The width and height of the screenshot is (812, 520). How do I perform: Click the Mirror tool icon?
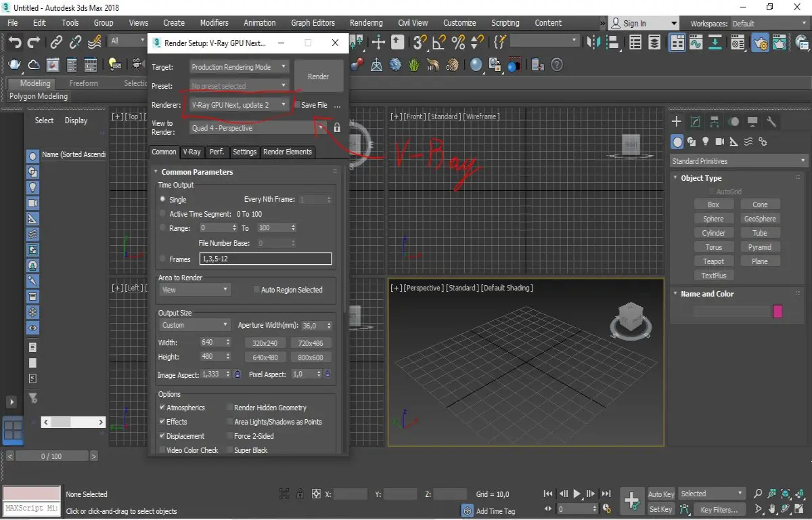594,42
